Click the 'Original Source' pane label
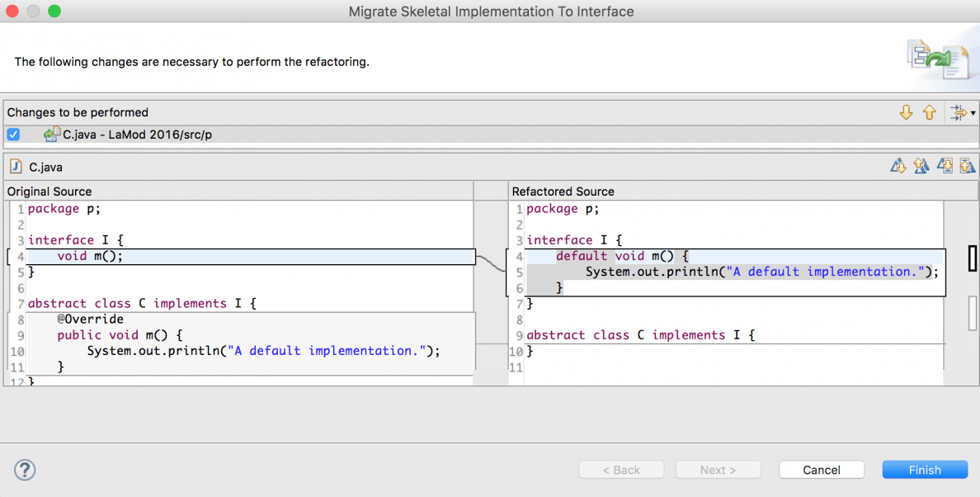Image resolution: width=980 pixels, height=497 pixels. (x=49, y=192)
